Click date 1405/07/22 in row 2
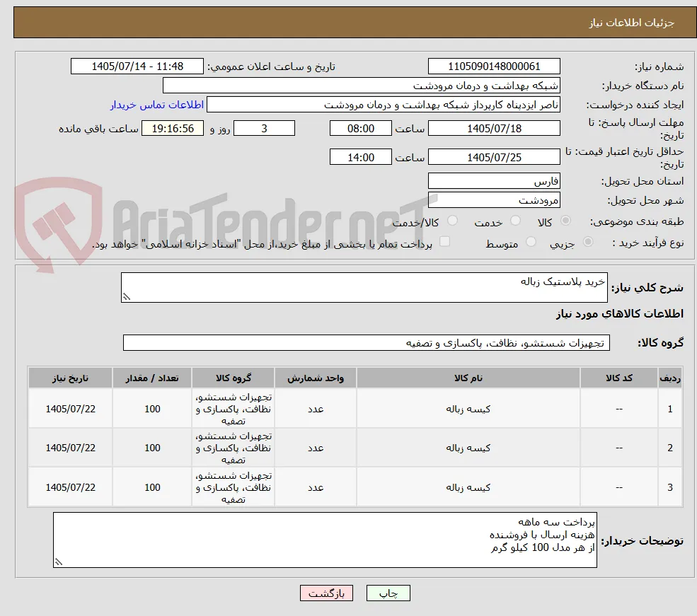 [x=70, y=448]
